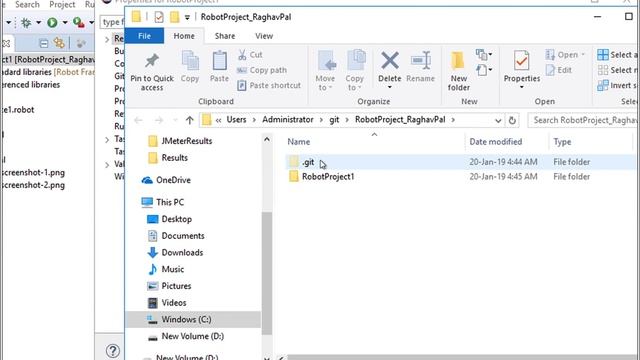Click the Up one level arrow
The width and height of the screenshot is (640, 360).
189,120
